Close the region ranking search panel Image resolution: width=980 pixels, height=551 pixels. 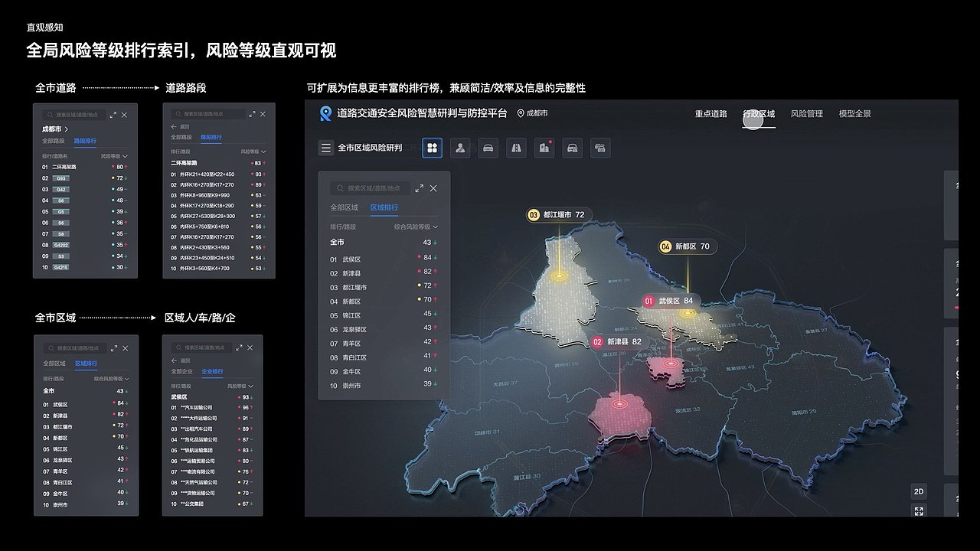coord(433,188)
